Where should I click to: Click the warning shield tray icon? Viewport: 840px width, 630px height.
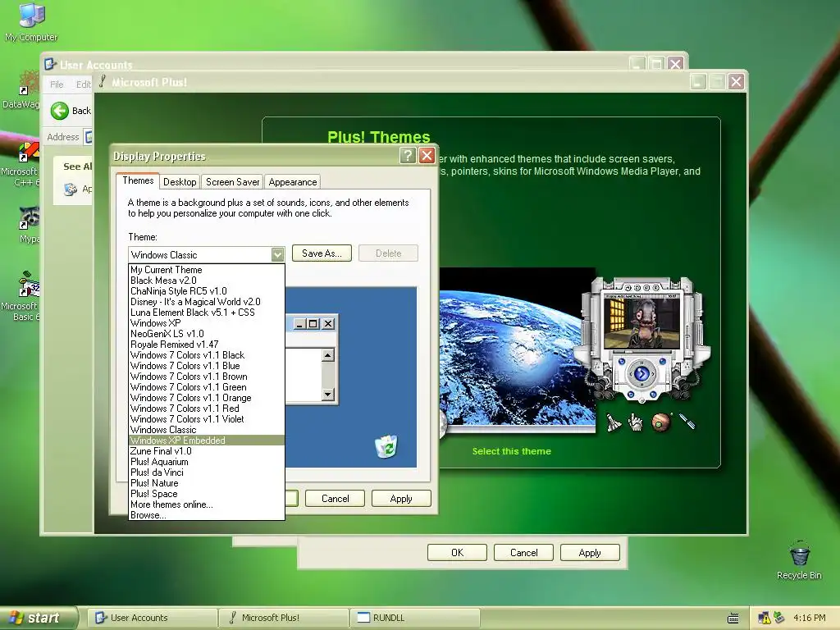(764, 619)
